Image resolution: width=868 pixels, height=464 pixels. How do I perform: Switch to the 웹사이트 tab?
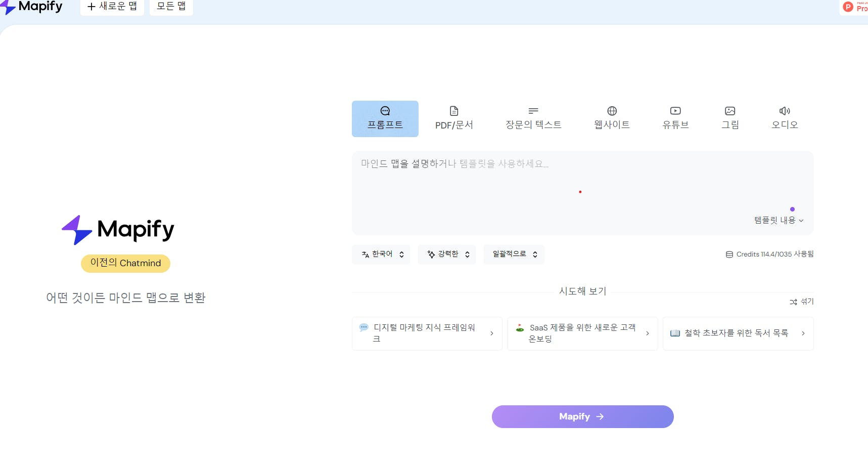click(x=612, y=119)
